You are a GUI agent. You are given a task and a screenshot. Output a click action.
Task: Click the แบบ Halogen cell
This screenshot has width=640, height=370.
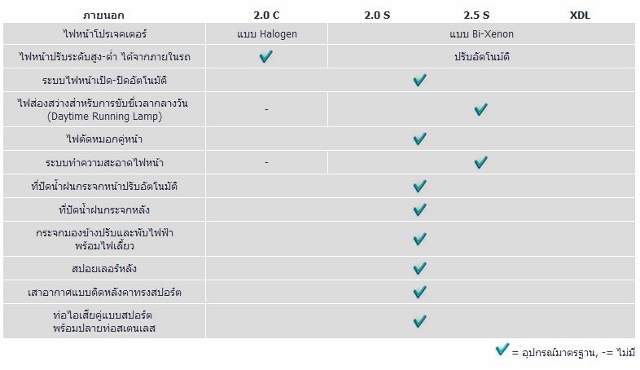pos(267,34)
